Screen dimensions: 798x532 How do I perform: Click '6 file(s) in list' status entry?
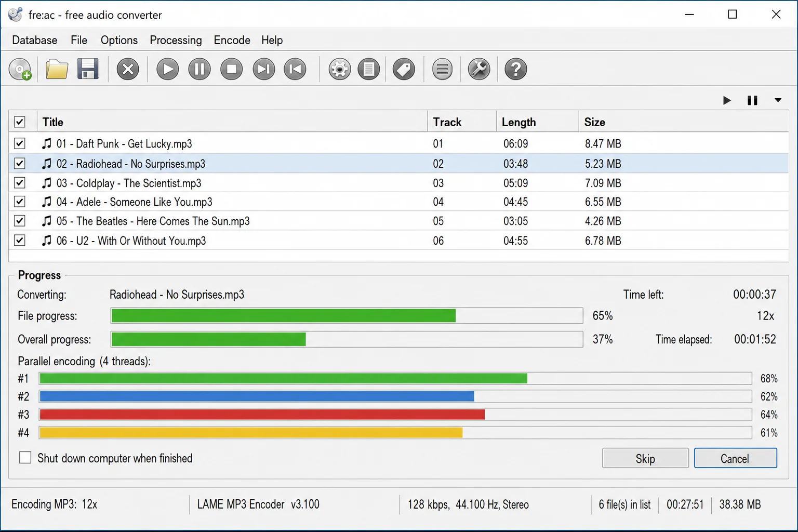point(624,504)
